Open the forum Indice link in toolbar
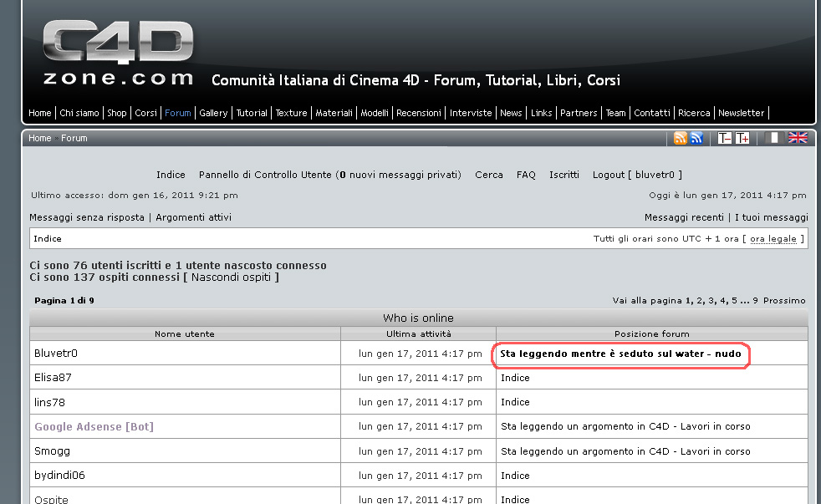821x504 pixels. (x=171, y=175)
